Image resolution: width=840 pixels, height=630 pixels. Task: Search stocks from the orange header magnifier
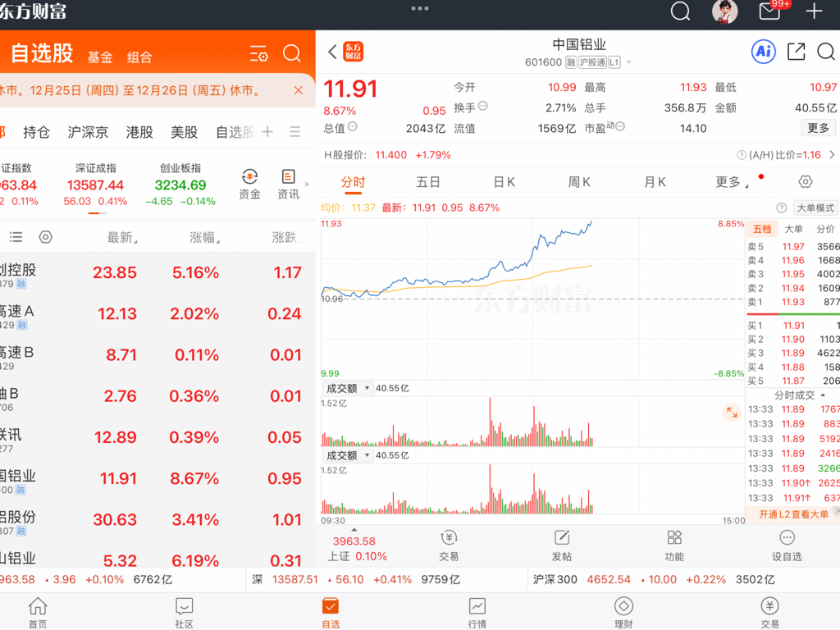pyautogui.click(x=292, y=53)
